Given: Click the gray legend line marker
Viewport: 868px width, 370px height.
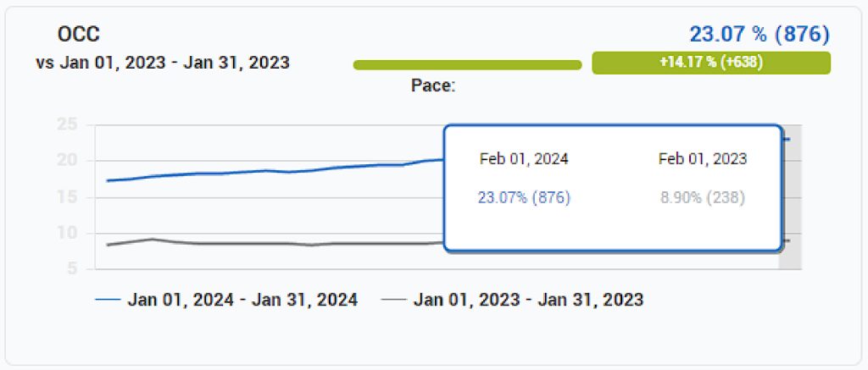Looking at the screenshot, I should 393,300.
